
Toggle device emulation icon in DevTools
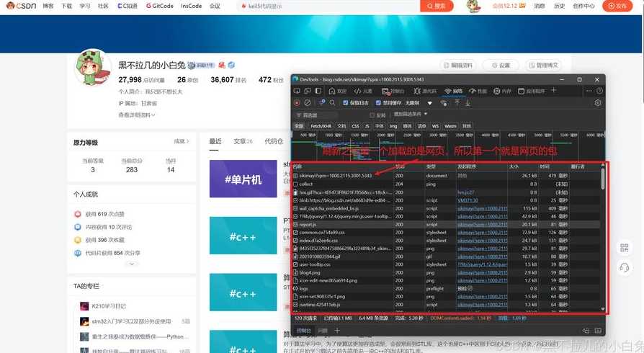coord(307,91)
